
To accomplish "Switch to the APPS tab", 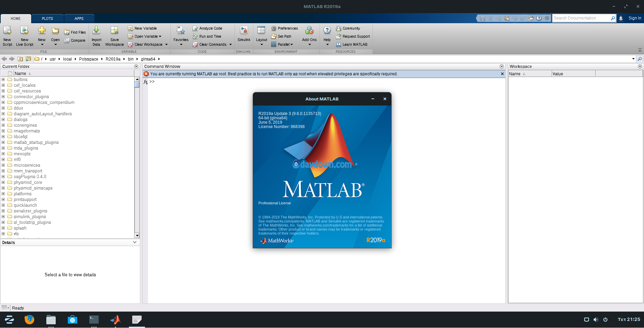I will point(79,18).
